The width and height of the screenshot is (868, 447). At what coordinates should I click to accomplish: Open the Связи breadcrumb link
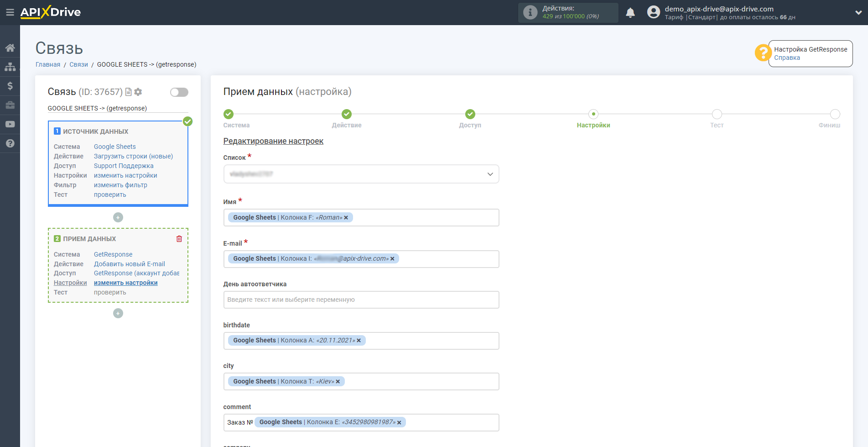78,64
